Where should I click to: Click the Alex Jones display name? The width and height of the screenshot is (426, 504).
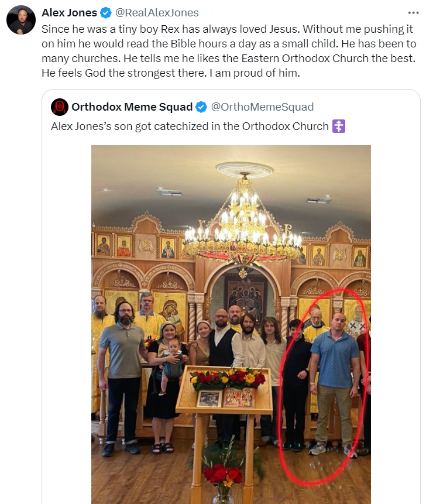pyautogui.click(x=69, y=13)
